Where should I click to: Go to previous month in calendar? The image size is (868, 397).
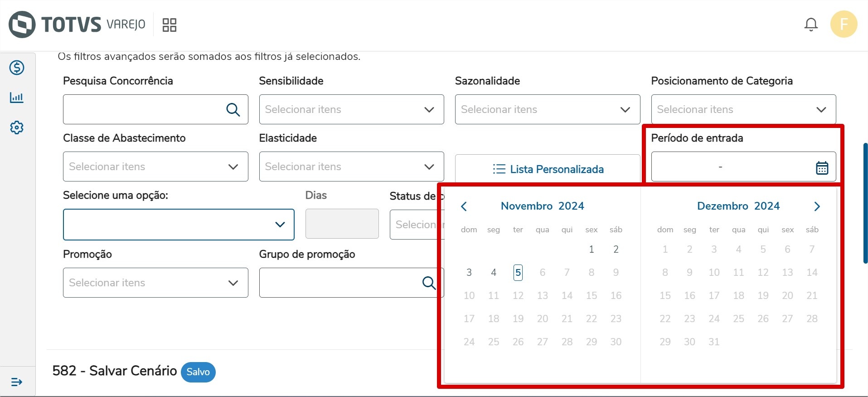click(x=464, y=206)
